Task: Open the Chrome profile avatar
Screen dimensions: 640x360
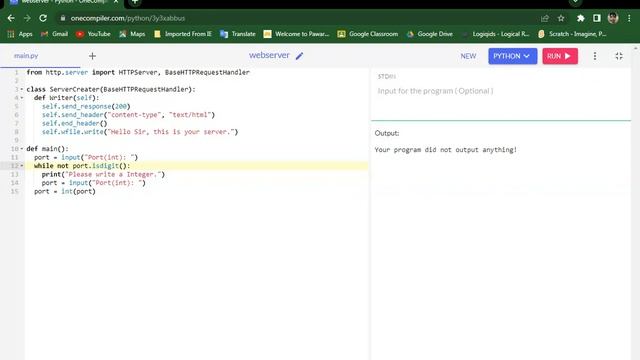Action: pyautogui.click(x=613, y=18)
